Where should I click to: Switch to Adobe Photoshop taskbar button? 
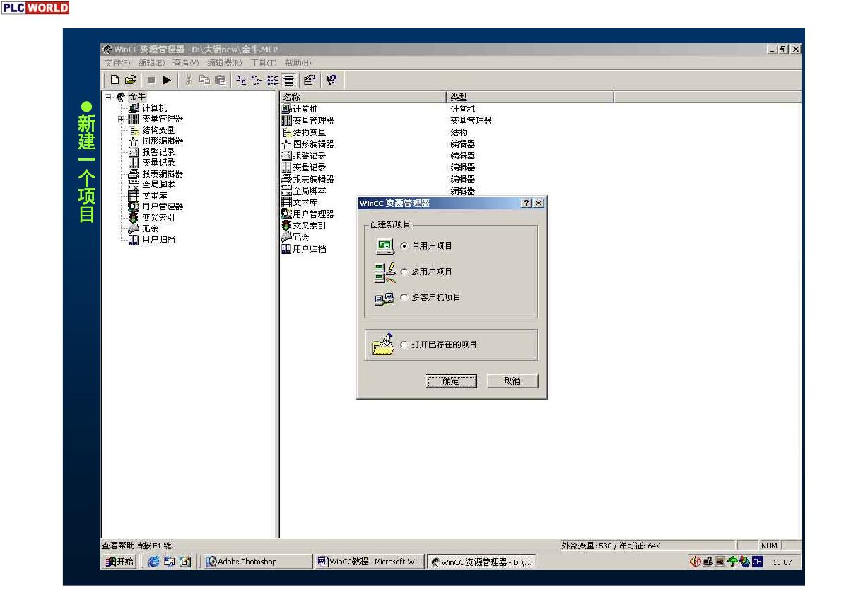tap(258, 562)
